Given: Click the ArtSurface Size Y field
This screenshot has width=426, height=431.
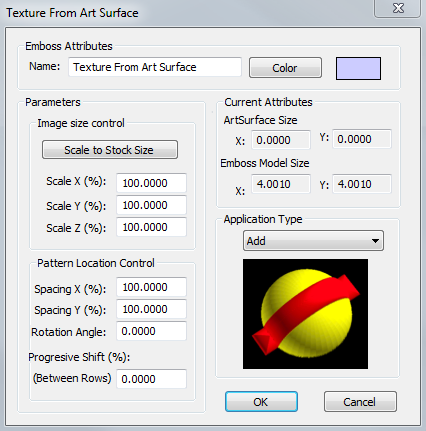Looking at the screenshot, I should pos(362,139).
